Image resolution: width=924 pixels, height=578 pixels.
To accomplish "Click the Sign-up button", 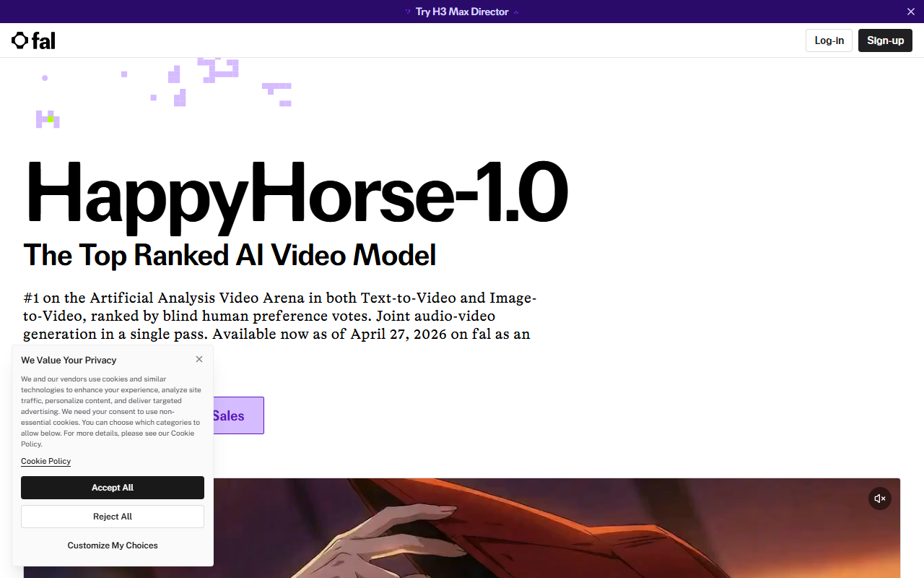I will 885,40.
